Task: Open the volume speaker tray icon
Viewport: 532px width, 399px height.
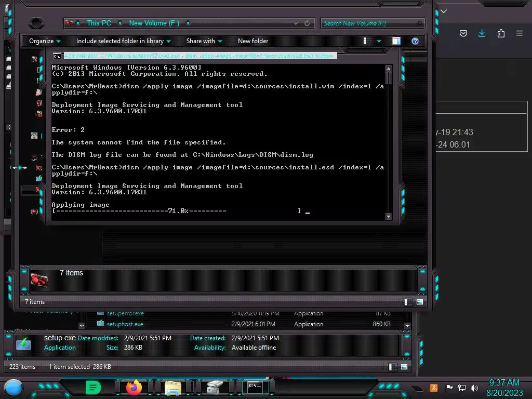Action: (474, 388)
